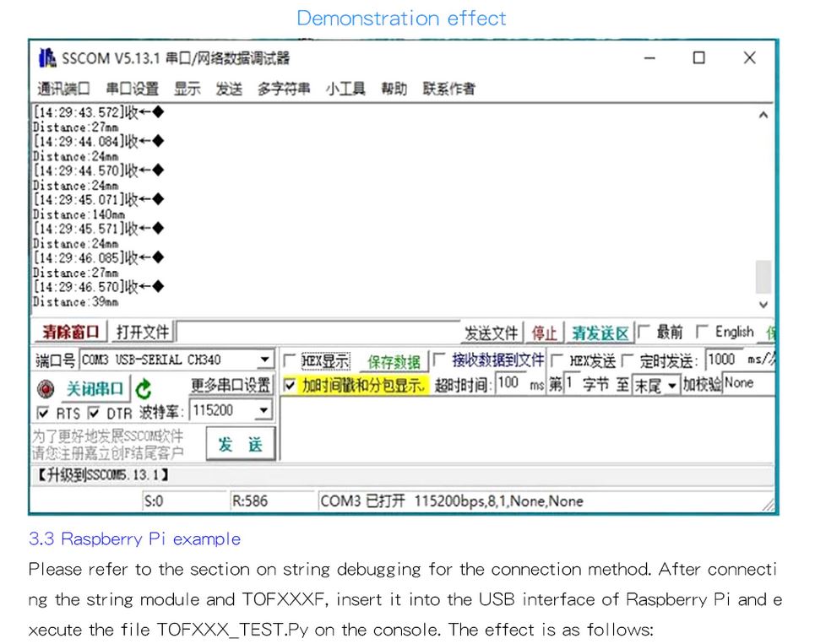This screenshot has height=644, width=815.
Task: Toggle the DTR checkbox
Action: 94,414
